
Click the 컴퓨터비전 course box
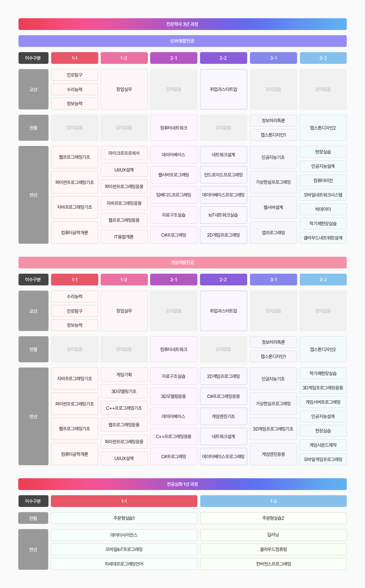pyautogui.click(x=323, y=180)
